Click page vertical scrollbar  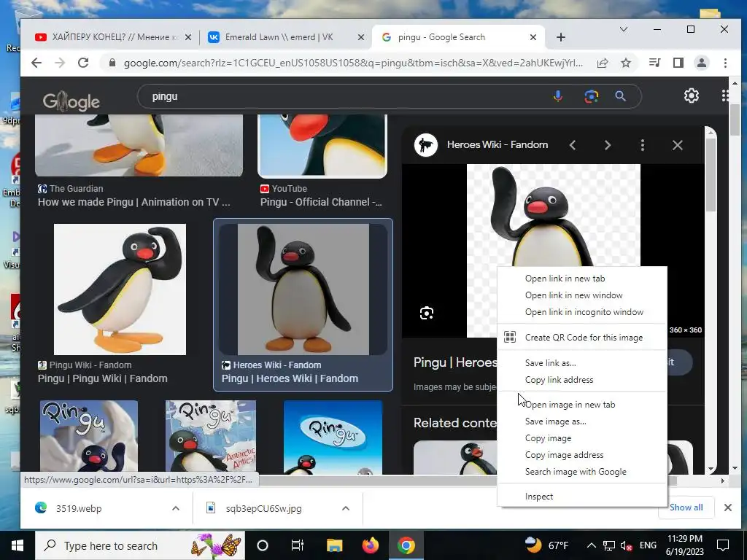[735, 119]
